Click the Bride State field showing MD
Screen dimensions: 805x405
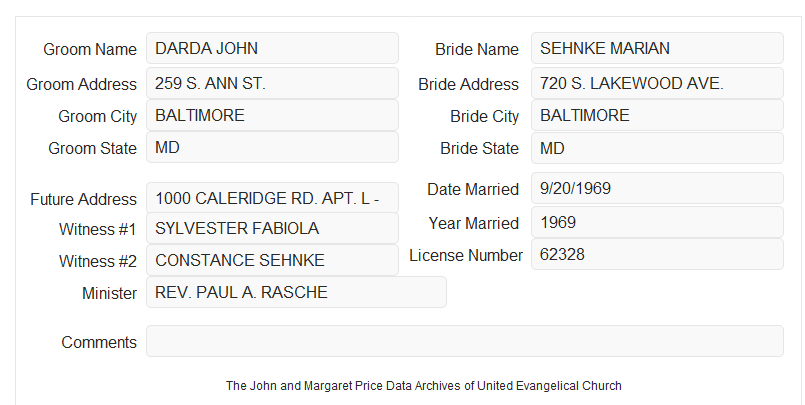click(x=657, y=148)
